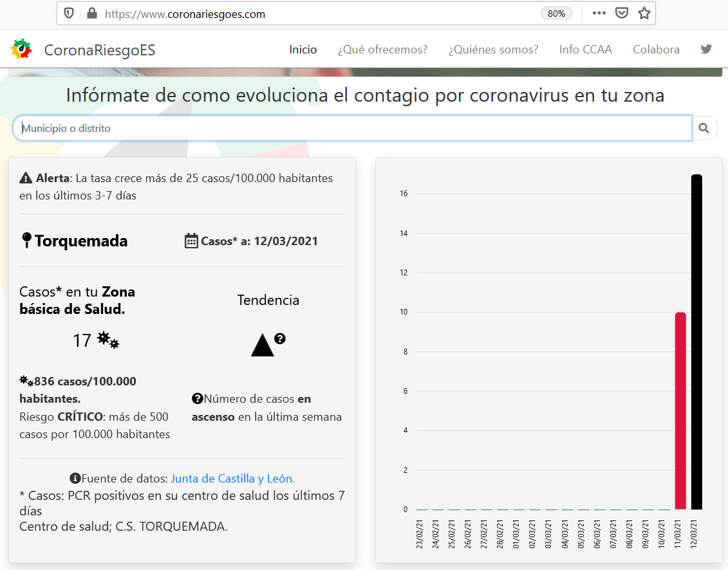Click the info icon before Fuente de datos
The width and height of the screenshot is (728, 570).
[x=75, y=478]
